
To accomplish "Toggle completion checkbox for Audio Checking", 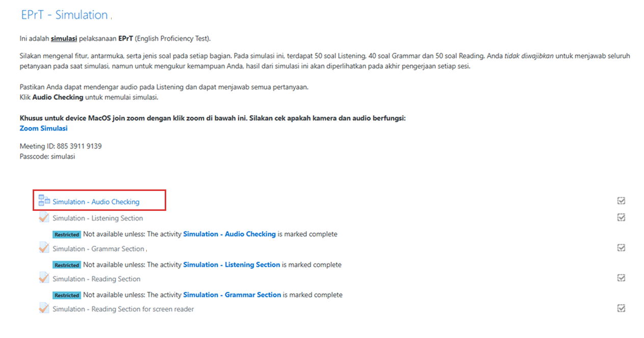I will 621,201.
